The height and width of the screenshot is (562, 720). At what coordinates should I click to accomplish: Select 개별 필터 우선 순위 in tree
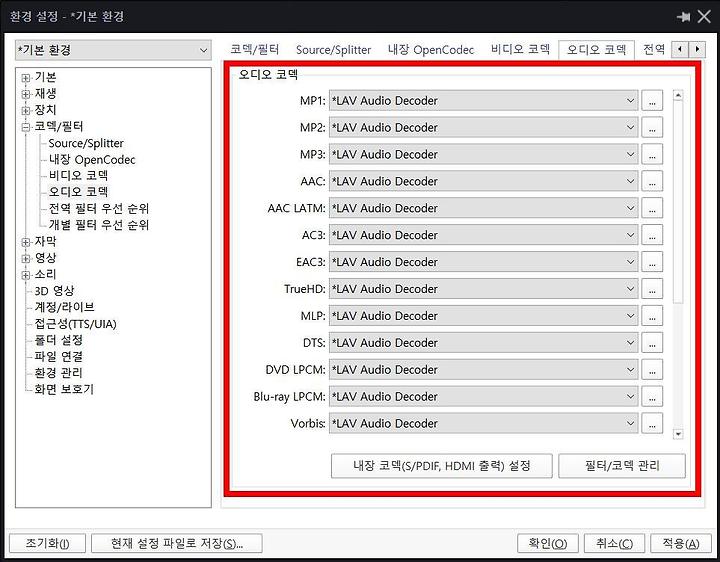[x=99, y=225]
